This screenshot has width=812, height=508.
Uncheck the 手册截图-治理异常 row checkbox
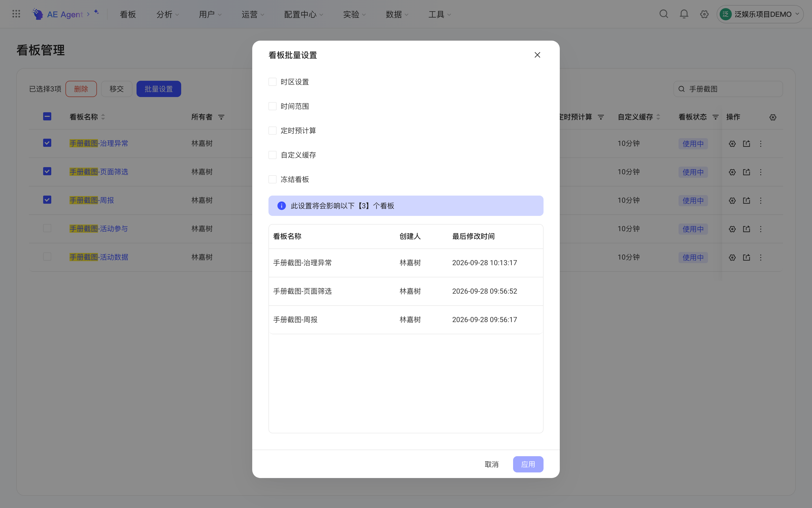47,143
